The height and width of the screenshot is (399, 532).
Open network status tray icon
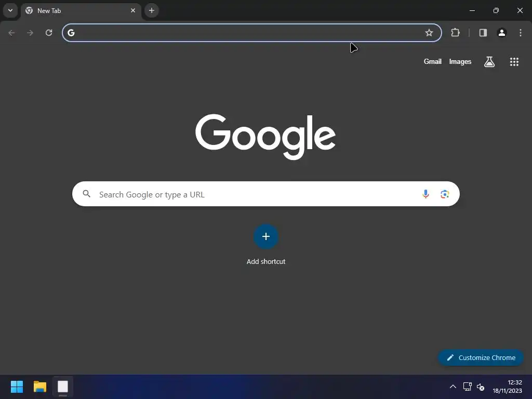(467, 387)
